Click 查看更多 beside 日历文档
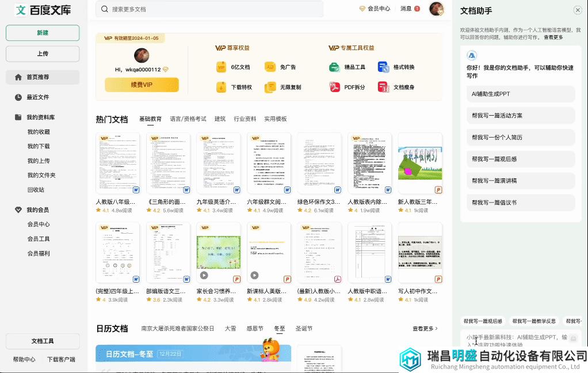 coord(425,328)
